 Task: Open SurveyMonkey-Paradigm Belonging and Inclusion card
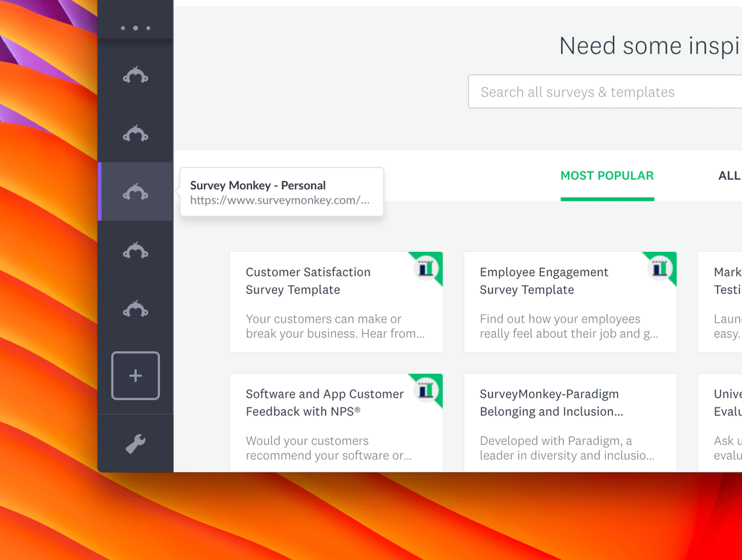pyautogui.click(x=570, y=423)
